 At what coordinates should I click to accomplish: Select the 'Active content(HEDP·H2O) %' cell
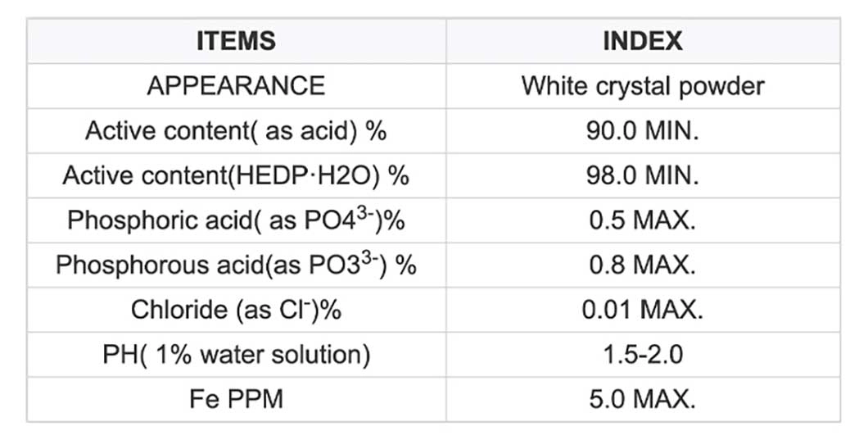tap(236, 175)
